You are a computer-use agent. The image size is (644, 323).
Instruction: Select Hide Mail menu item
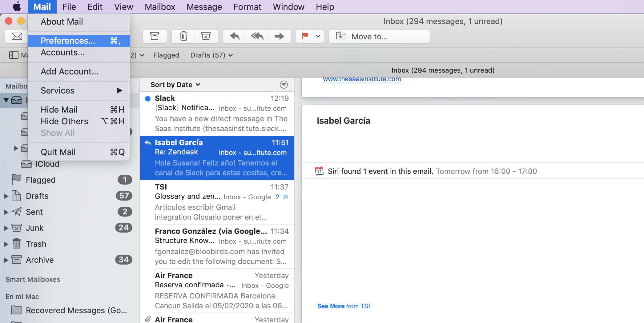click(79, 110)
